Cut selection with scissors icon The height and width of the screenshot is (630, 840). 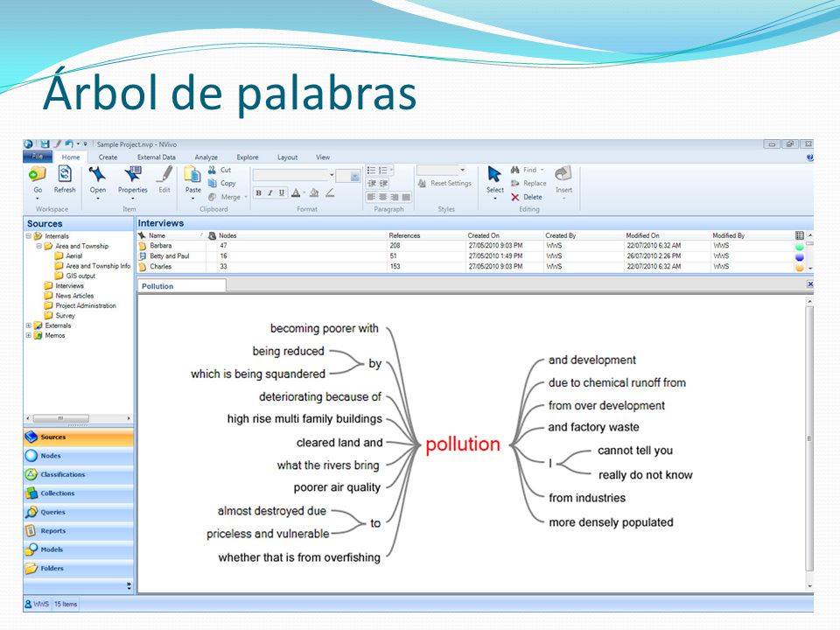pyautogui.click(x=212, y=170)
